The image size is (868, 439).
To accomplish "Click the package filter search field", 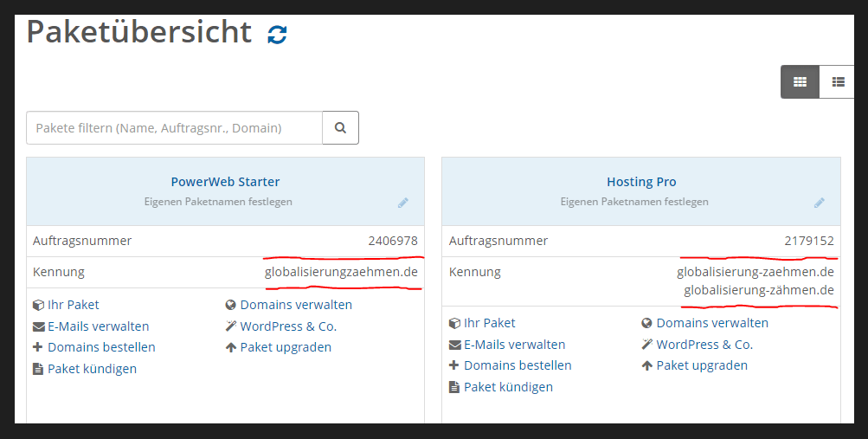I will tap(174, 127).
